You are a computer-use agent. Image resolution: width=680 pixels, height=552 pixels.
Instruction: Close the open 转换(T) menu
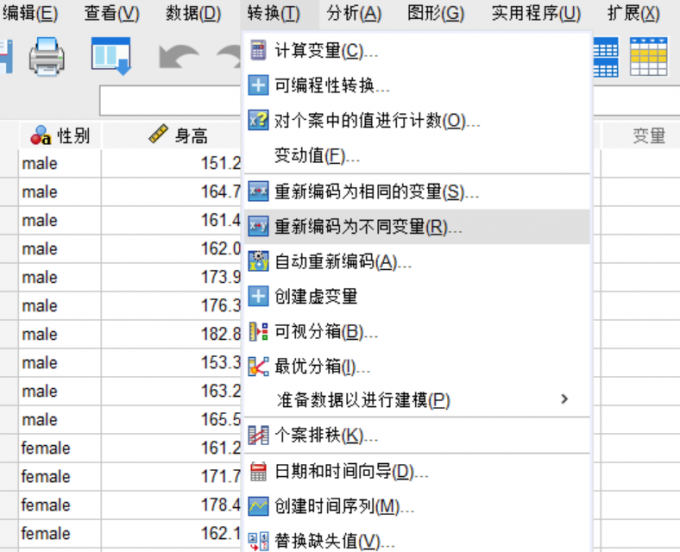(273, 13)
